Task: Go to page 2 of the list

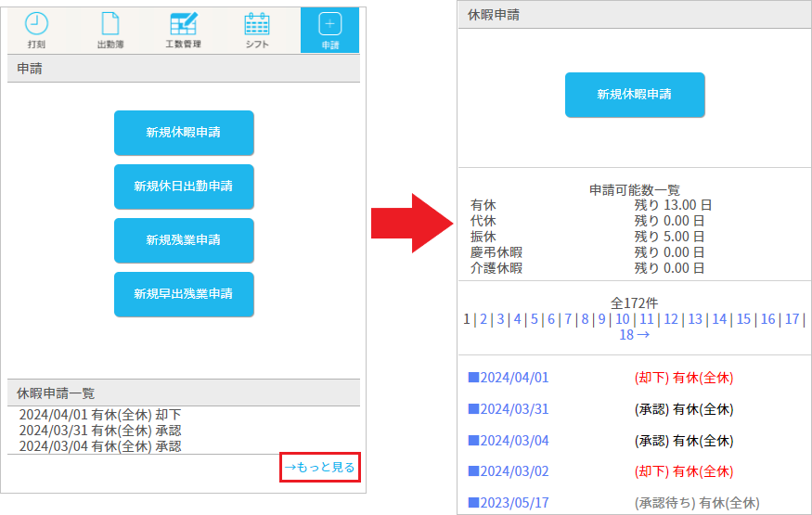Action: tap(484, 319)
